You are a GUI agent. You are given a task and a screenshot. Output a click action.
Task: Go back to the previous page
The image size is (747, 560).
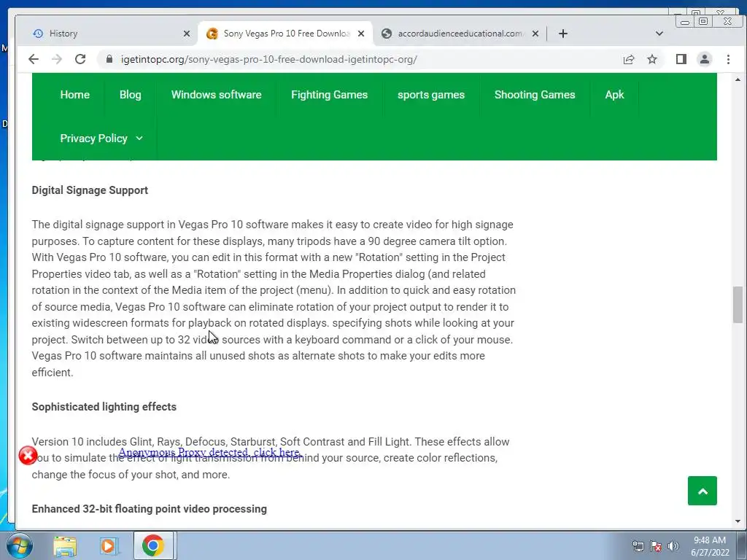tap(34, 59)
